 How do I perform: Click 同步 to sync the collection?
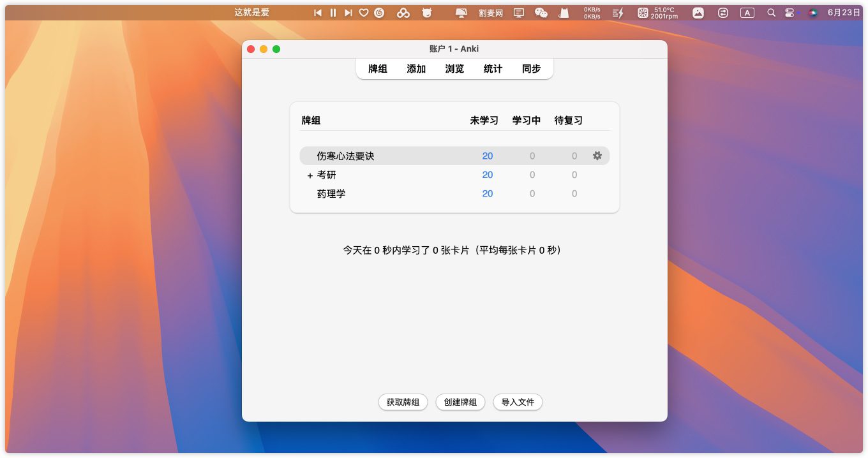(531, 69)
